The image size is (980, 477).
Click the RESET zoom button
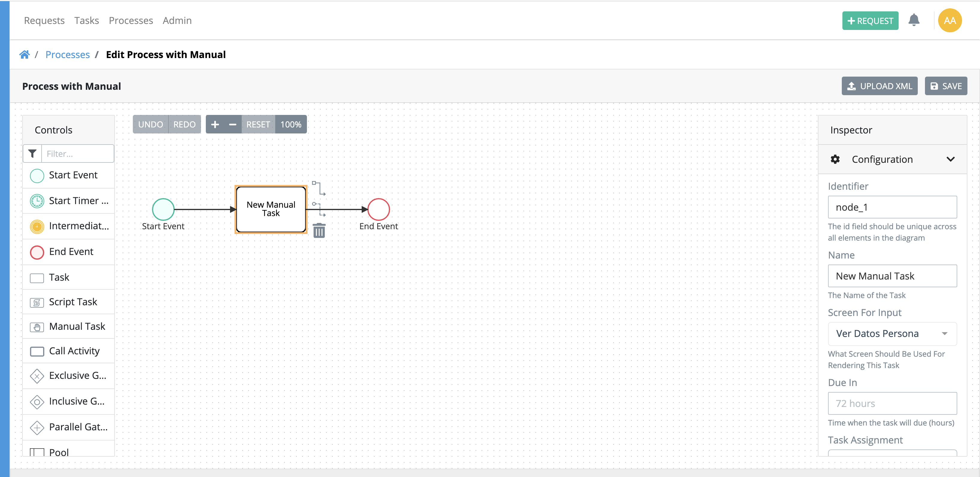tap(258, 124)
